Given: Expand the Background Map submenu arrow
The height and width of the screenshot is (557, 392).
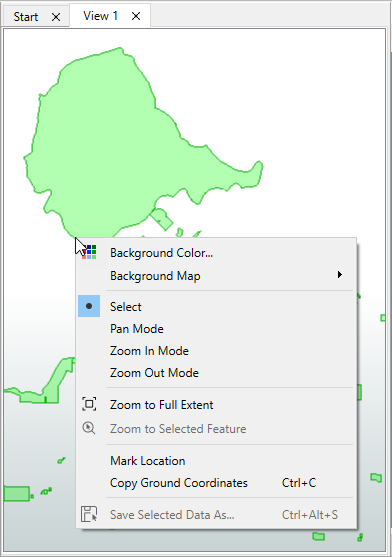Looking at the screenshot, I should click(x=340, y=275).
